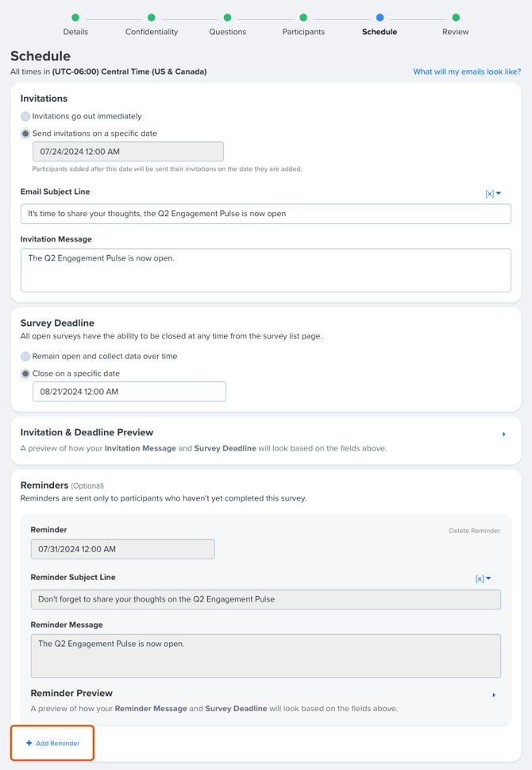Select Remain open and collect data over time
Image resolution: width=532 pixels, height=770 pixels.
[x=25, y=357]
